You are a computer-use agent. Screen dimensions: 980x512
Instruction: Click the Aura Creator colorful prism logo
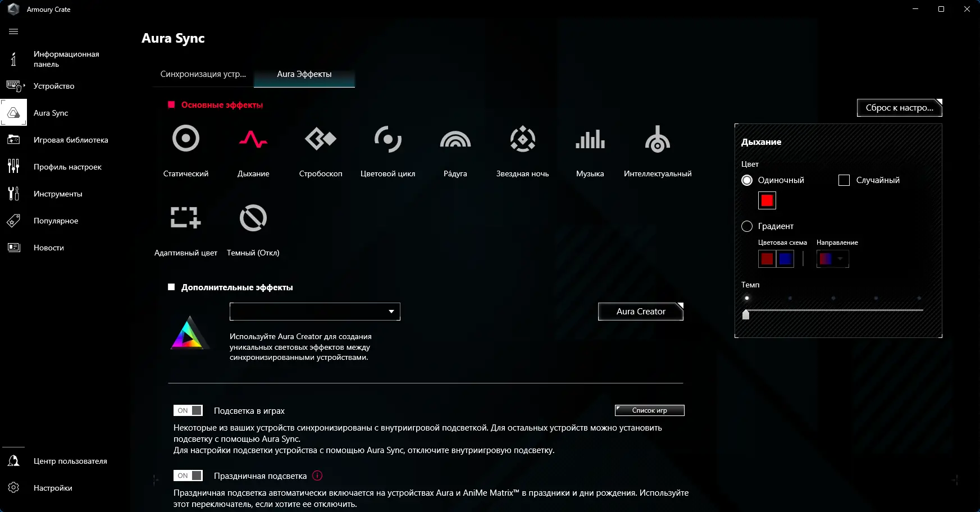tap(190, 332)
